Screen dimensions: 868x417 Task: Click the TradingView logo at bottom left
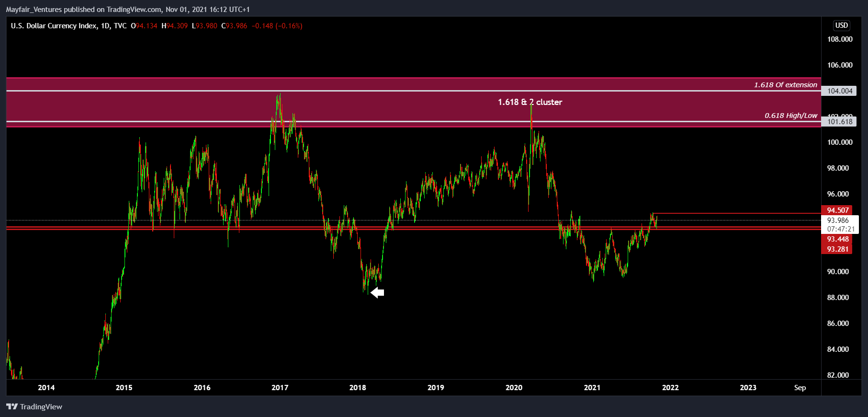click(x=34, y=406)
